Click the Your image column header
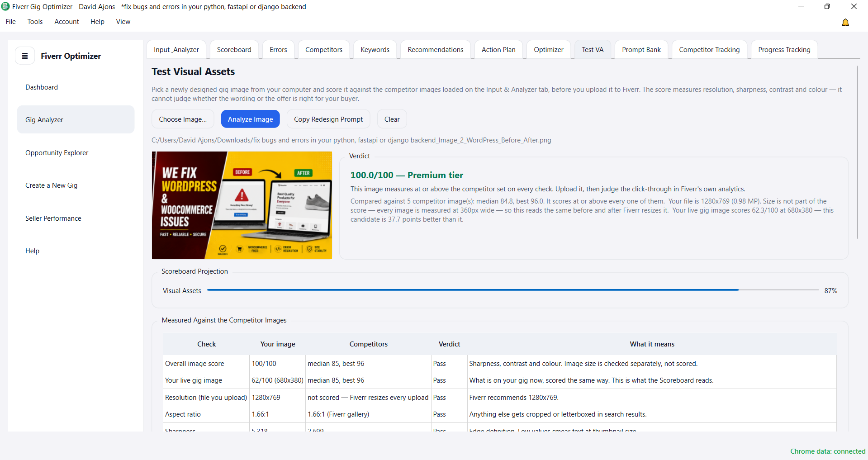Viewport: 868px width, 460px height. pyautogui.click(x=278, y=344)
